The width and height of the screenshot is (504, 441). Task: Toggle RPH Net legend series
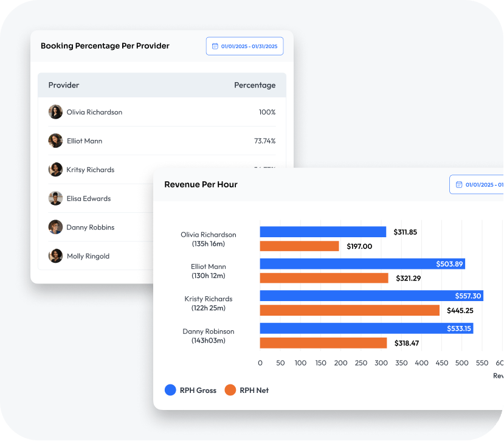click(x=247, y=390)
